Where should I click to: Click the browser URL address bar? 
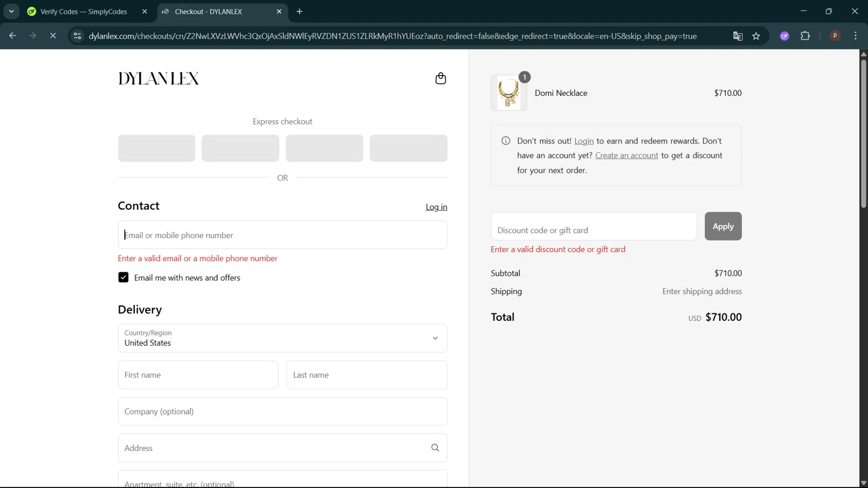pos(392,36)
